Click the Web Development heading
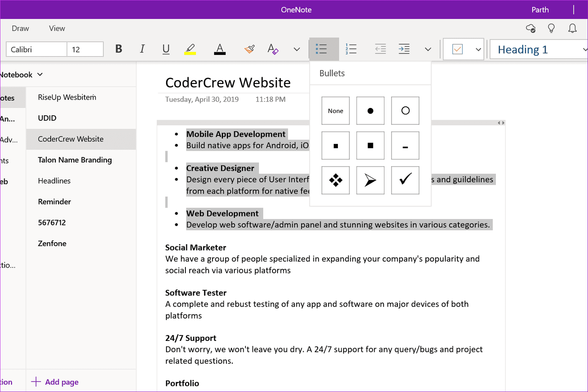 (222, 214)
